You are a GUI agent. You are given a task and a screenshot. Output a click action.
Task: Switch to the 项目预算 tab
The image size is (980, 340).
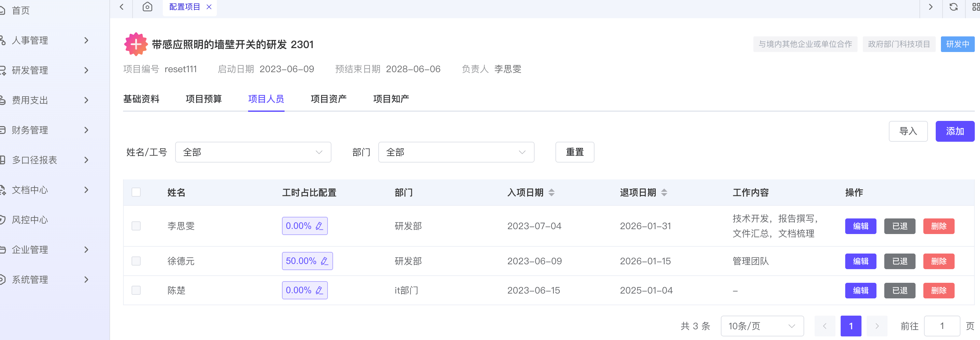coord(203,99)
